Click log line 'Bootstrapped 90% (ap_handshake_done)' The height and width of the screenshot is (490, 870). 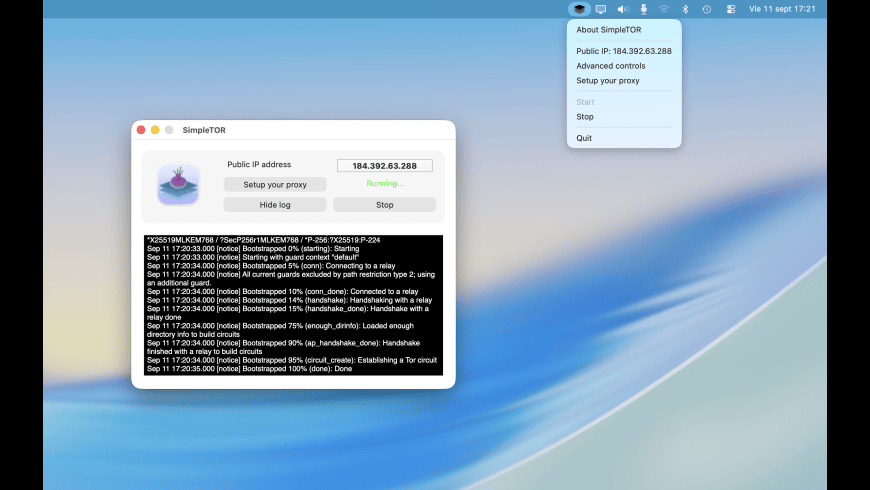[283, 347]
